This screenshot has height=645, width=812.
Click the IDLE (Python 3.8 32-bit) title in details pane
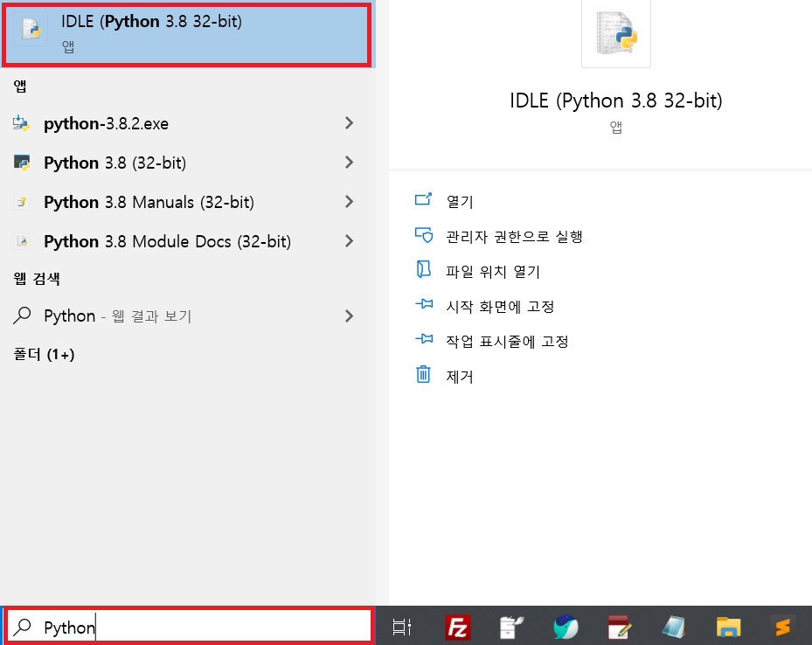[x=616, y=101]
